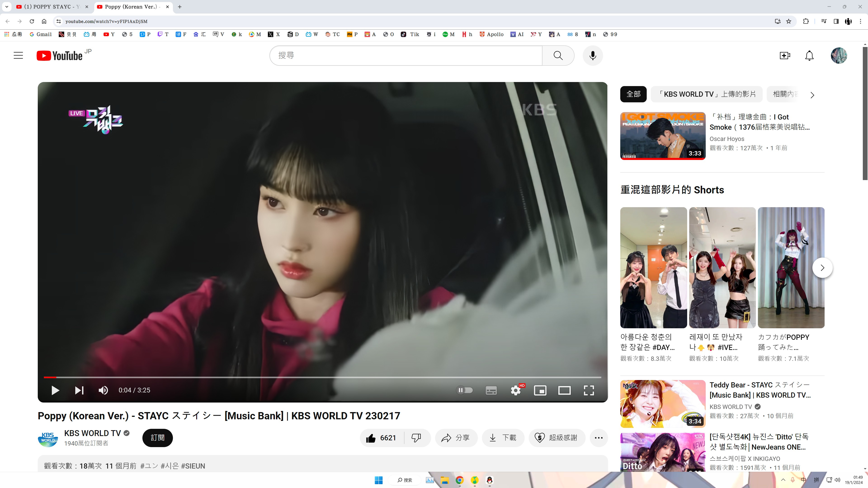Start voice search with the microphone icon
This screenshot has height=488, width=868.
[x=593, y=56]
